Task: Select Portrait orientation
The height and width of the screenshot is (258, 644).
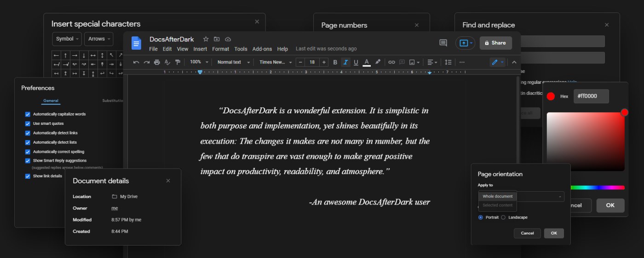Action: click(x=481, y=217)
